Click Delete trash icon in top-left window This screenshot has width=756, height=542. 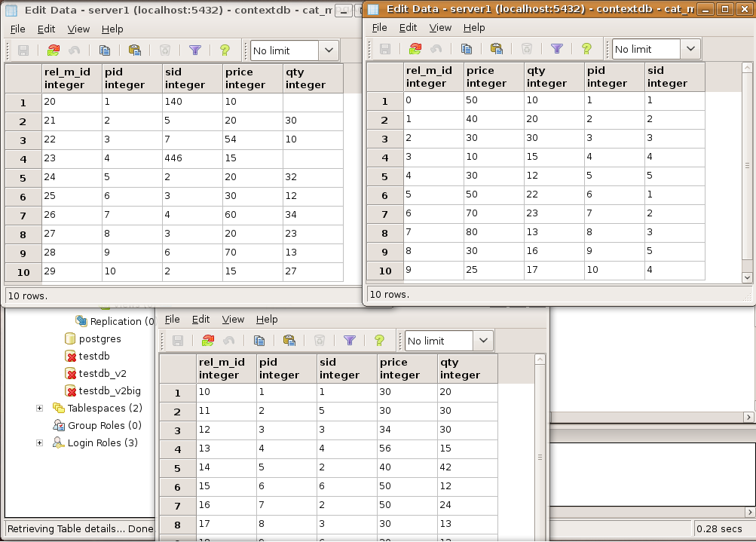pyautogui.click(x=165, y=51)
